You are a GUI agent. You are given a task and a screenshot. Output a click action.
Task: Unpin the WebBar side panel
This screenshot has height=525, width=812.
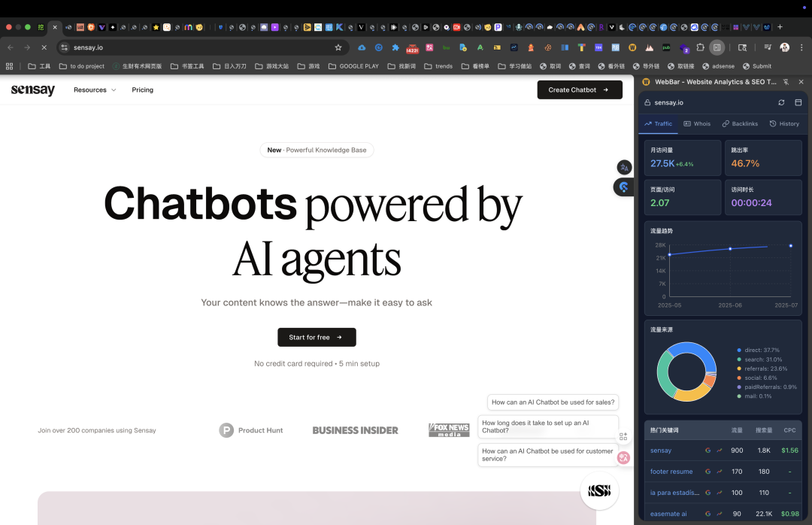786,82
